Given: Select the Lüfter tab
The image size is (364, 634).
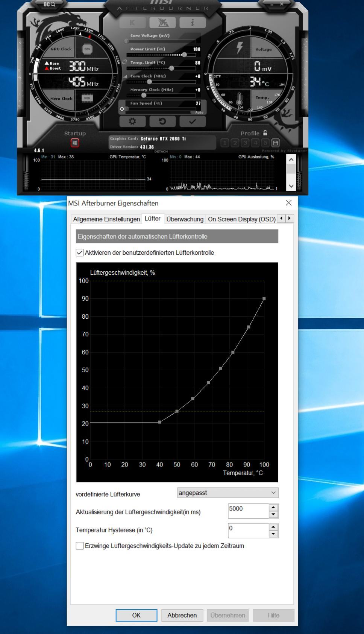Looking at the screenshot, I should pyautogui.click(x=153, y=219).
